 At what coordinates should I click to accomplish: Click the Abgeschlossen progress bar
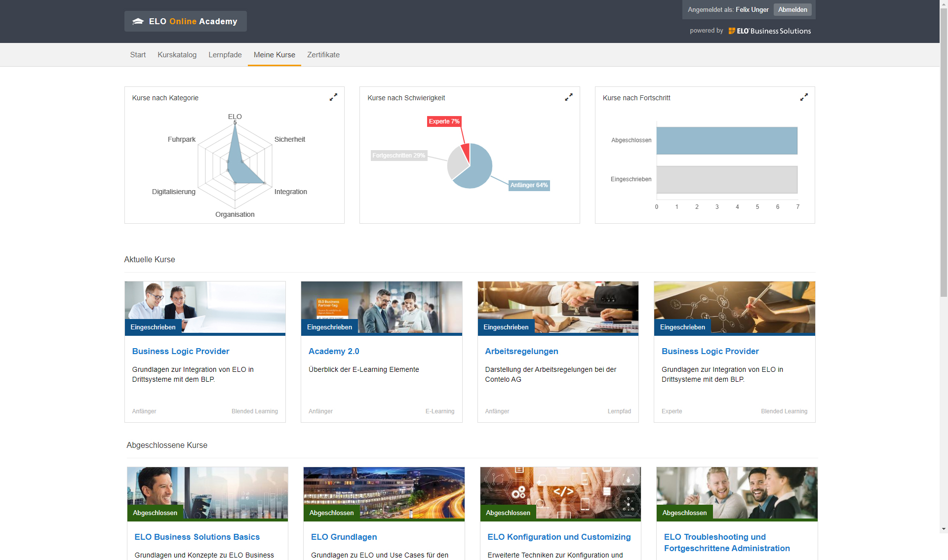726,141
